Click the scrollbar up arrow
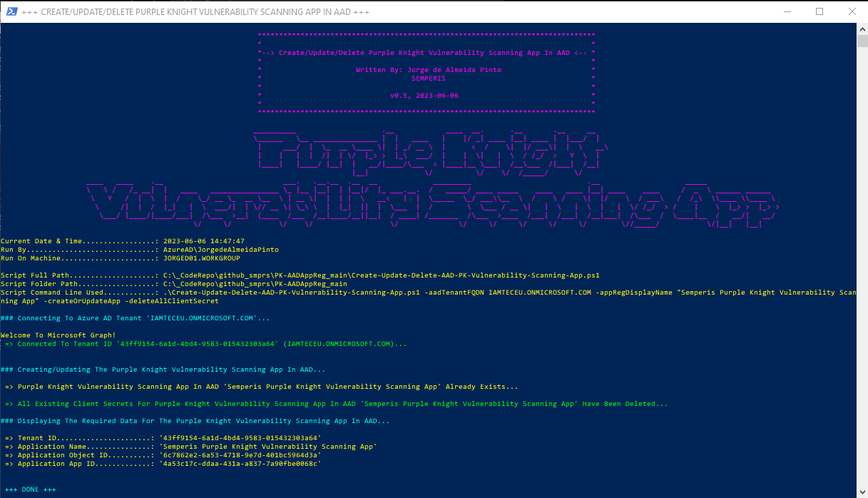 point(862,29)
